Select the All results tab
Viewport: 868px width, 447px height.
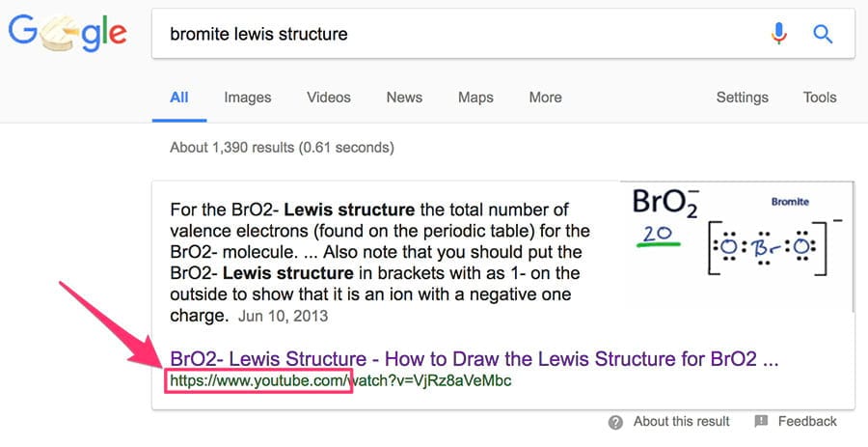[179, 98]
